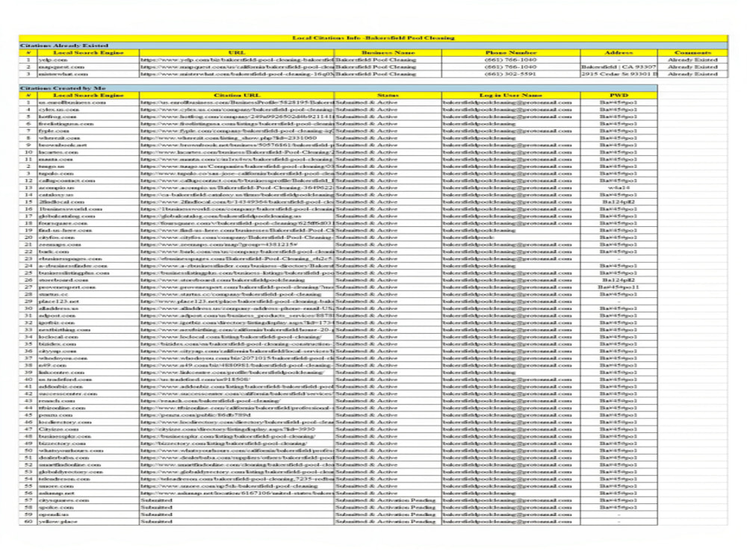Select the foursquare.com cell
747x560 pixels.
tap(89, 223)
